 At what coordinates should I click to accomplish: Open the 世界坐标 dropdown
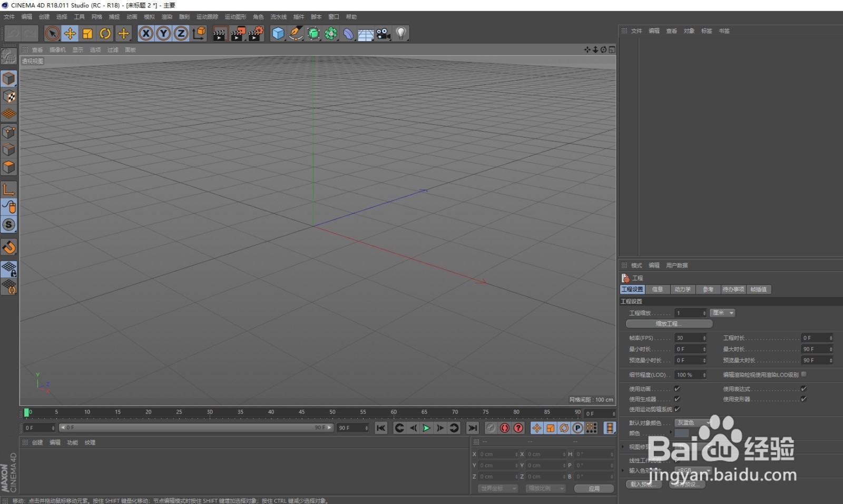tap(498, 489)
